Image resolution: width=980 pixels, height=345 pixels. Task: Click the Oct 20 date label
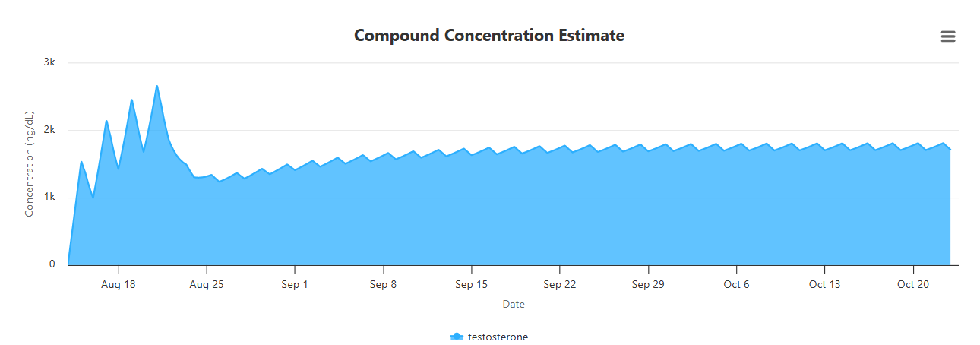point(913,285)
